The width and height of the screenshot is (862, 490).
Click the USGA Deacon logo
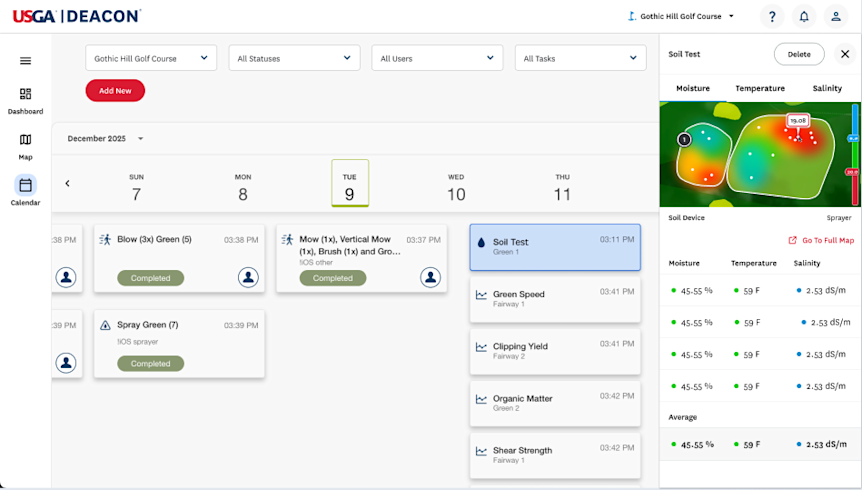(76, 16)
